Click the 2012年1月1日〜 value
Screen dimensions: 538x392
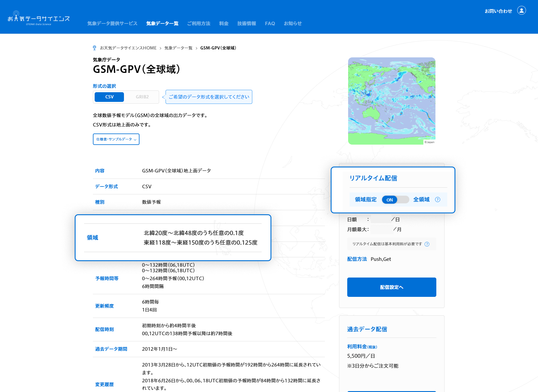tap(159, 349)
